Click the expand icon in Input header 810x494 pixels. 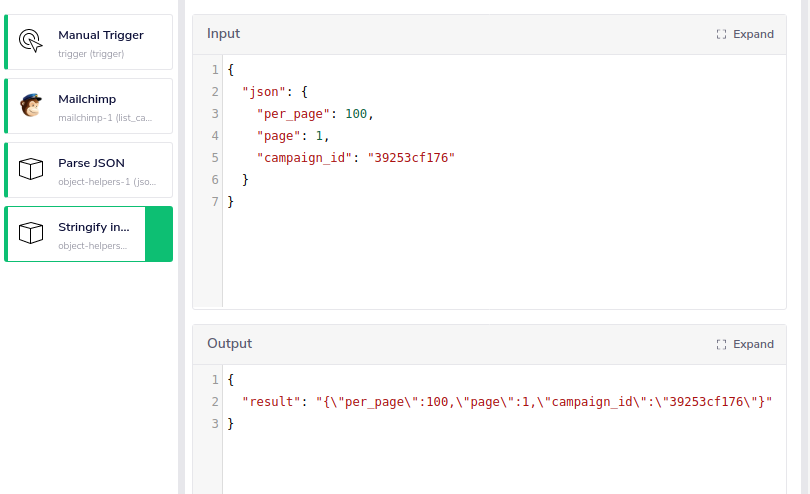click(x=721, y=34)
